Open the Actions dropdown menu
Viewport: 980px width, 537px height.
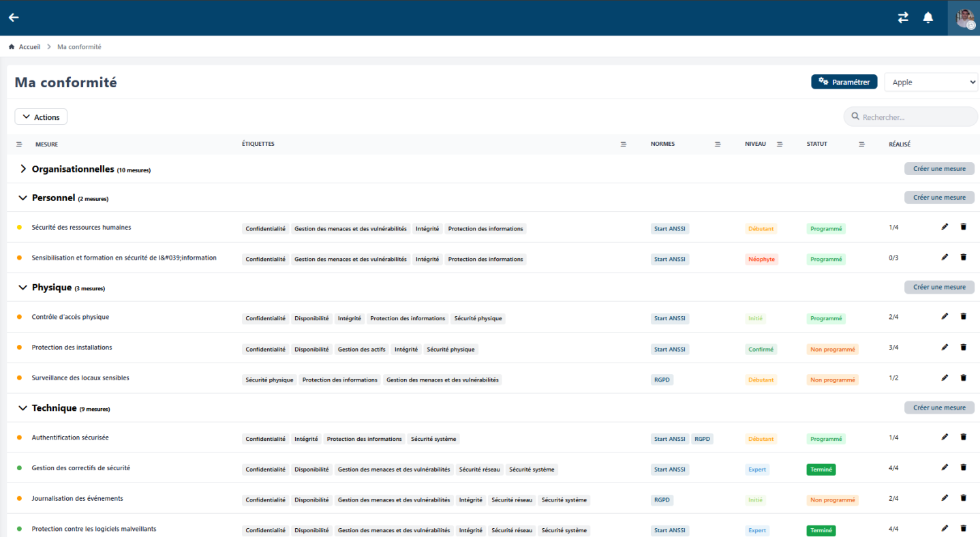(41, 117)
